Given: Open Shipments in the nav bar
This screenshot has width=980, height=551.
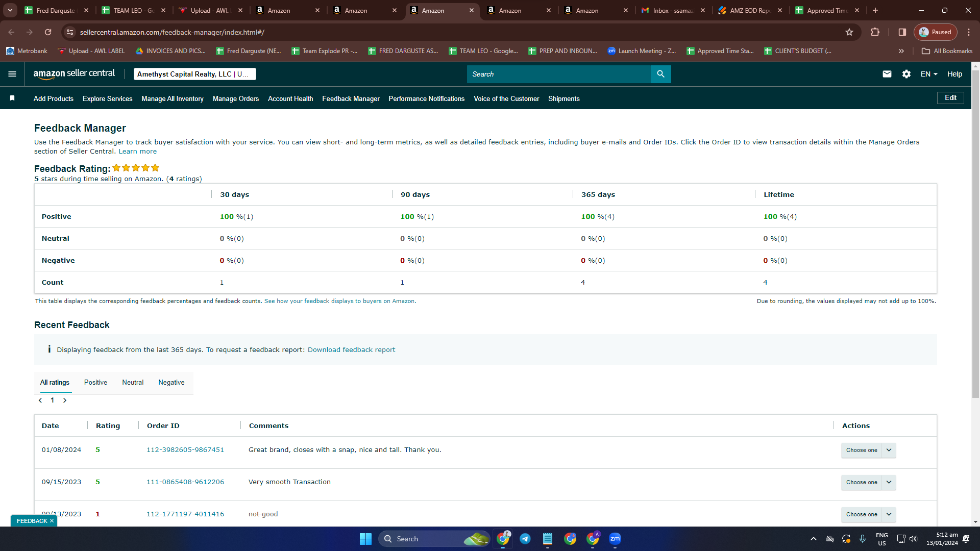Looking at the screenshot, I should click(564, 98).
